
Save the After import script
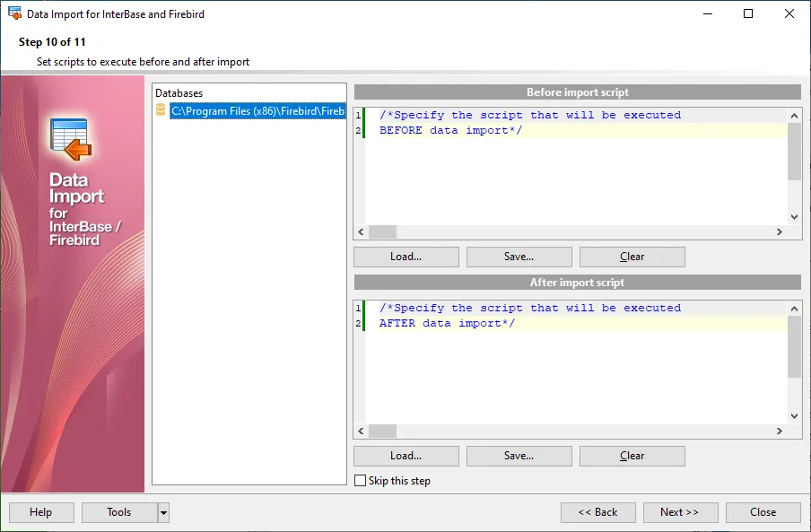pyautogui.click(x=519, y=456)
